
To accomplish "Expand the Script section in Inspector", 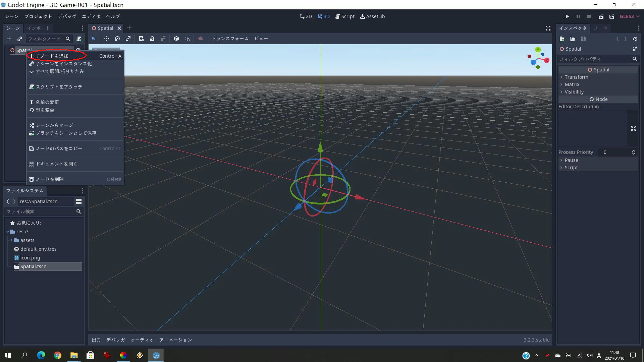I will pyautogui.click(x=598, y=168).
